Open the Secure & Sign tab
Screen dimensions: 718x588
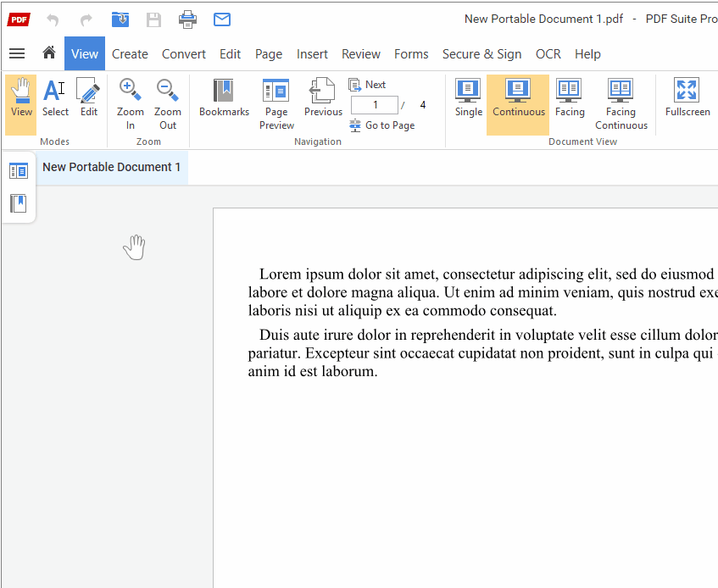[481, 54]
